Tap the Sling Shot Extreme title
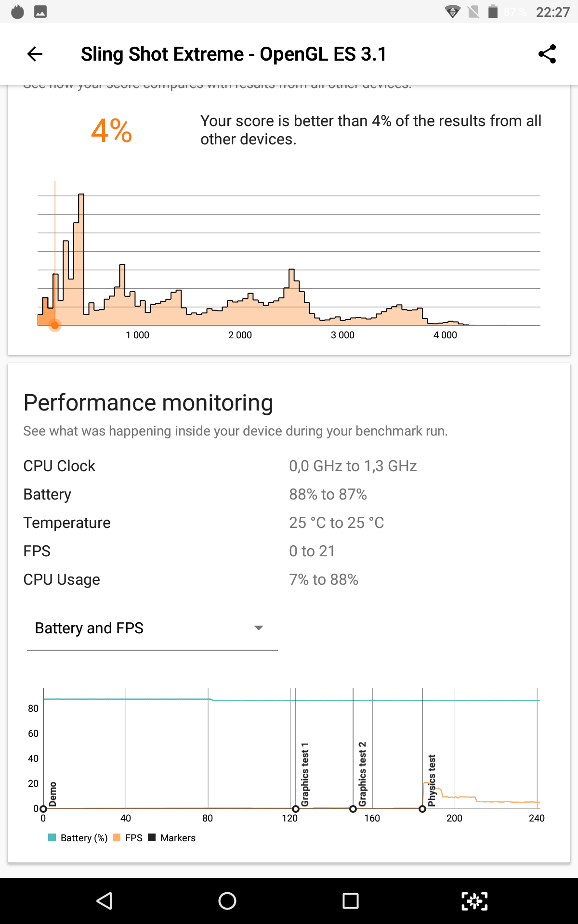This screenshot has width=578, height=924. tap(234, 54)
